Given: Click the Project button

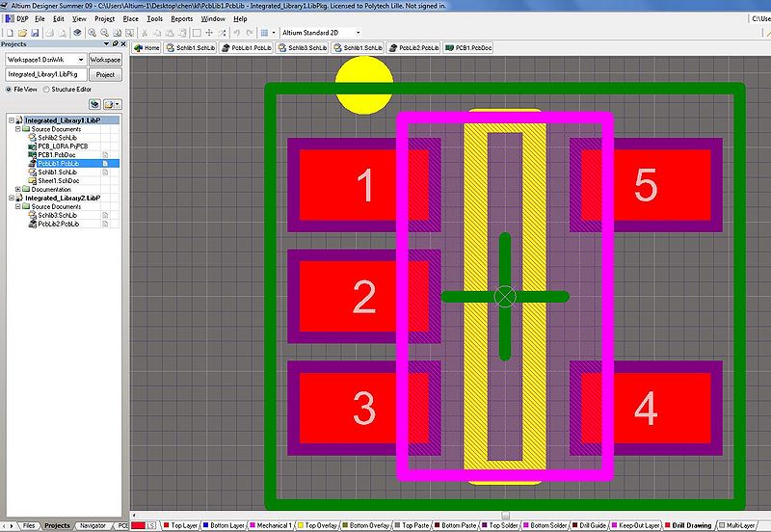Looking at the screenshot, I should coord(105,74).
